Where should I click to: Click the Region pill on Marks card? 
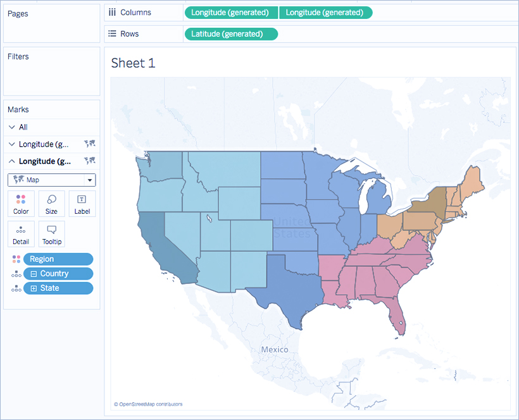pos(58,259)
